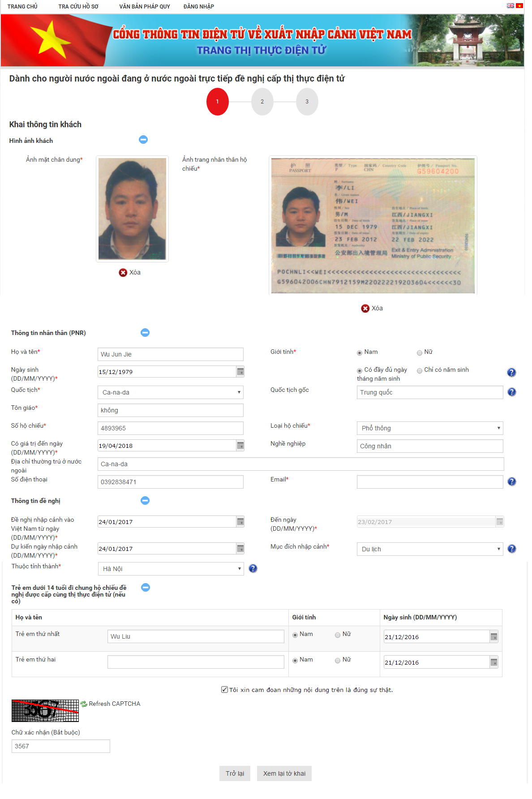Click the English flag language icon
The image size is (532, 799).
pyautogui.click(x=510, y=6)
